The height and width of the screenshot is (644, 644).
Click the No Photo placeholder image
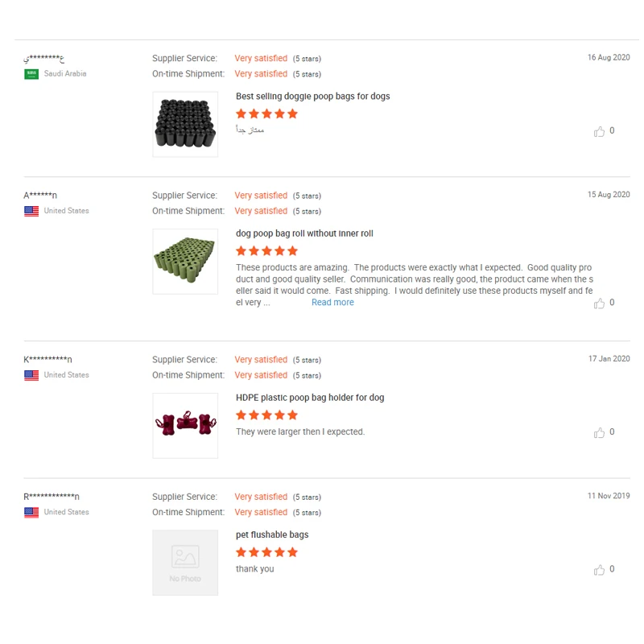pyautogui.click(x=185, y=562)
